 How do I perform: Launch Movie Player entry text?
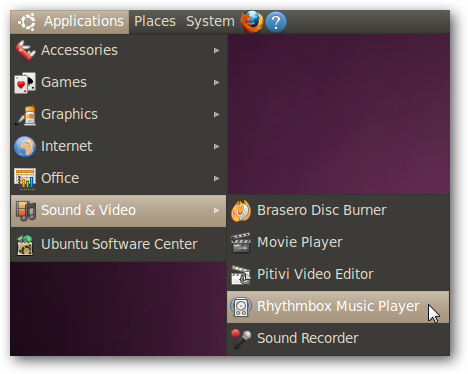[x=300, y=243]
